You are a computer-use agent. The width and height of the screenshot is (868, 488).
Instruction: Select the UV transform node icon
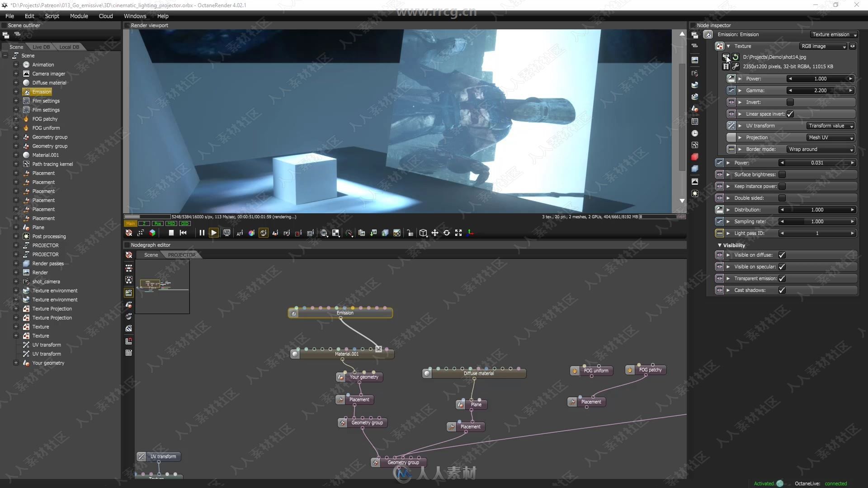[x=142, y=456]
